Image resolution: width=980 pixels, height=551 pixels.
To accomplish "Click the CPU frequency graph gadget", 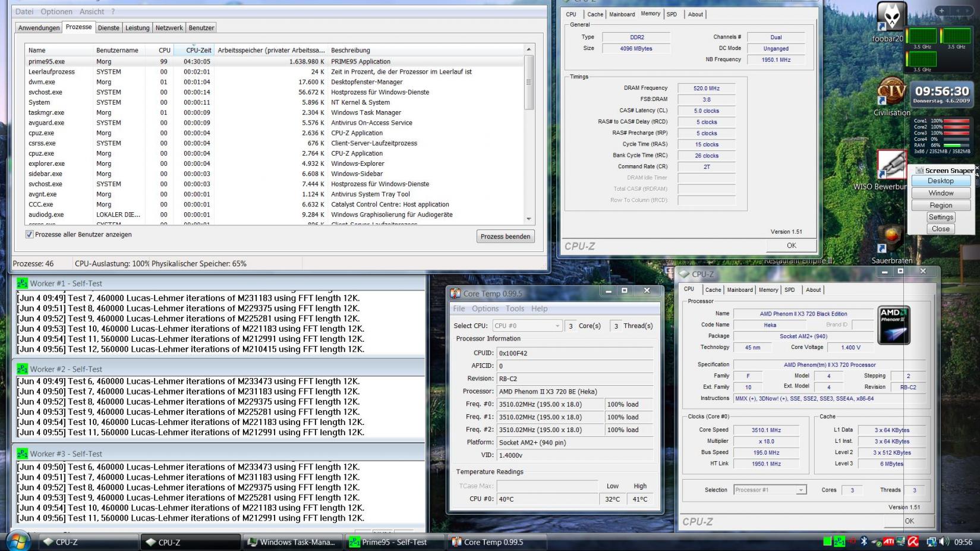I will [x=938, y=48].
